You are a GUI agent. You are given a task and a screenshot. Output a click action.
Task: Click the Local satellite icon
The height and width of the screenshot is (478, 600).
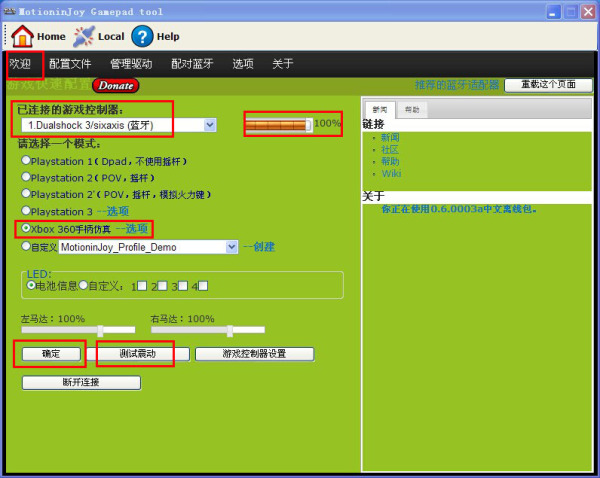[84, 36]
